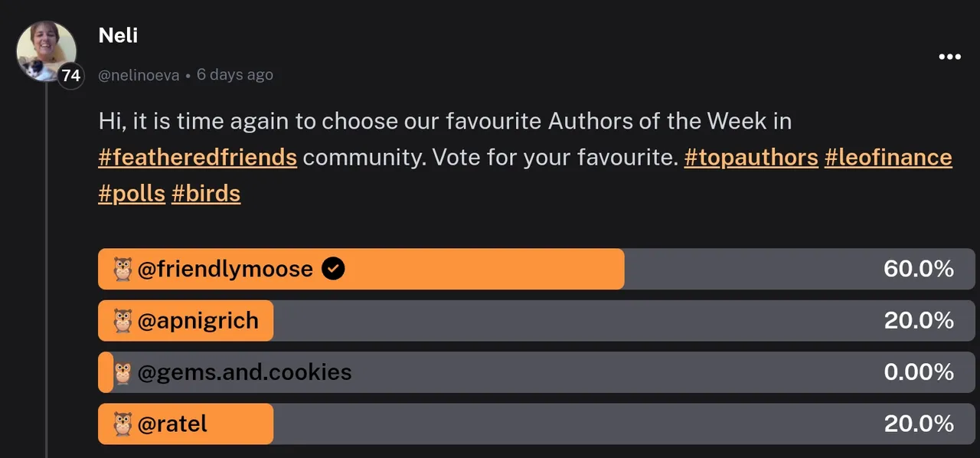Visit the #birds hashtag page

(206, 193)
